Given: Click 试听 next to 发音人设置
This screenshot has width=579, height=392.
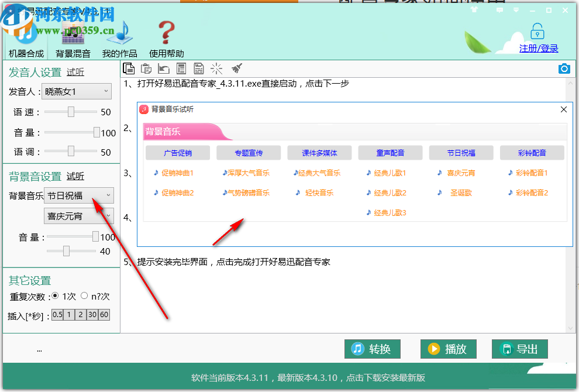Looking at the screenshot, I should (75, 72).
